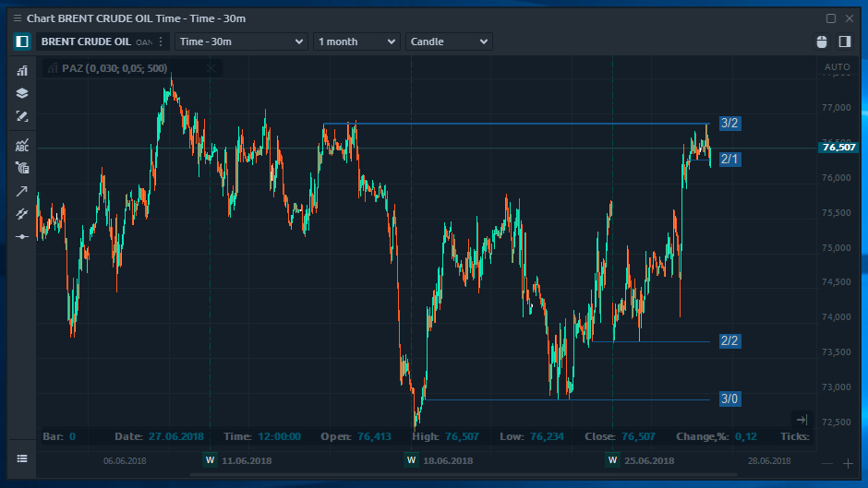
Task: Click the 76,507 current price tag
Action: 838,148
